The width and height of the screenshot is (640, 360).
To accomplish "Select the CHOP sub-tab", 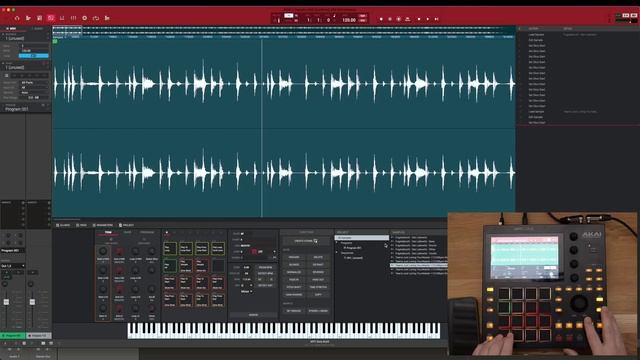I will coord(128,232).
